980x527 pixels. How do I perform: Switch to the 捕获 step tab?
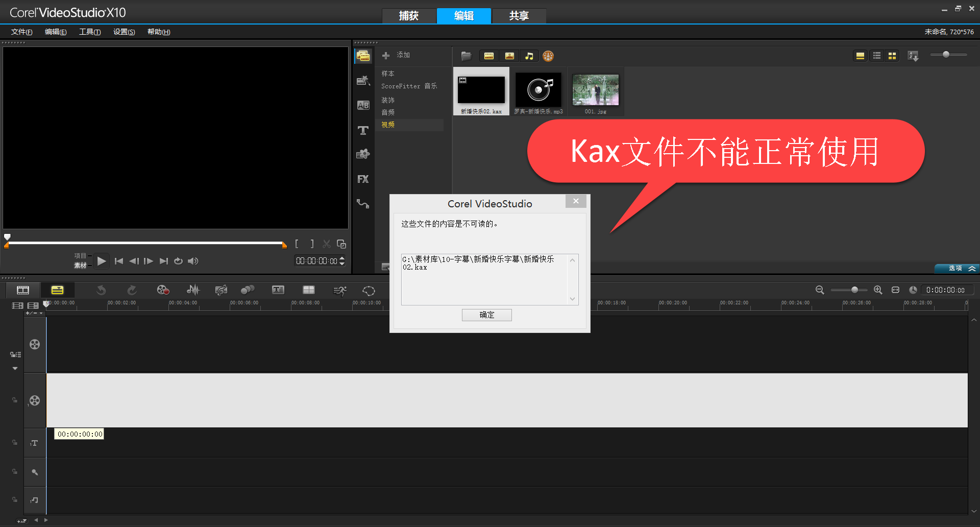409,16
